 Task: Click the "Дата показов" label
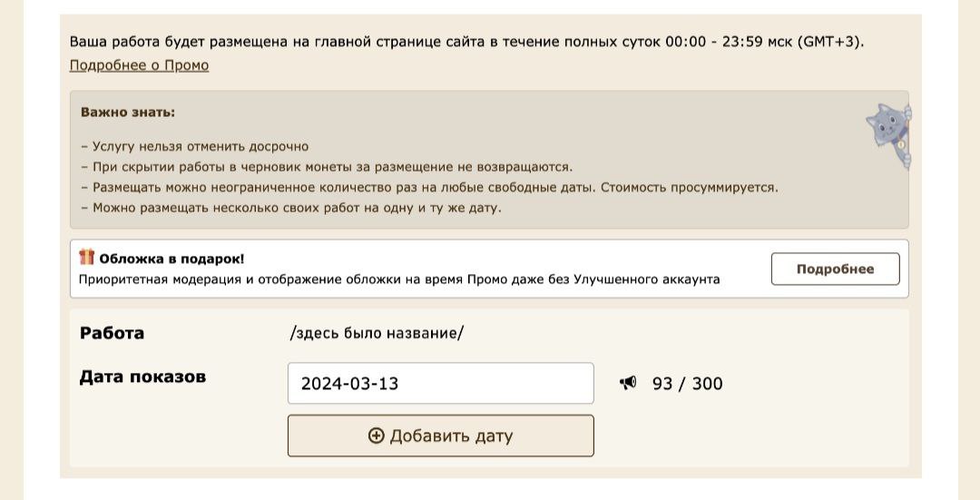(142, 377)
